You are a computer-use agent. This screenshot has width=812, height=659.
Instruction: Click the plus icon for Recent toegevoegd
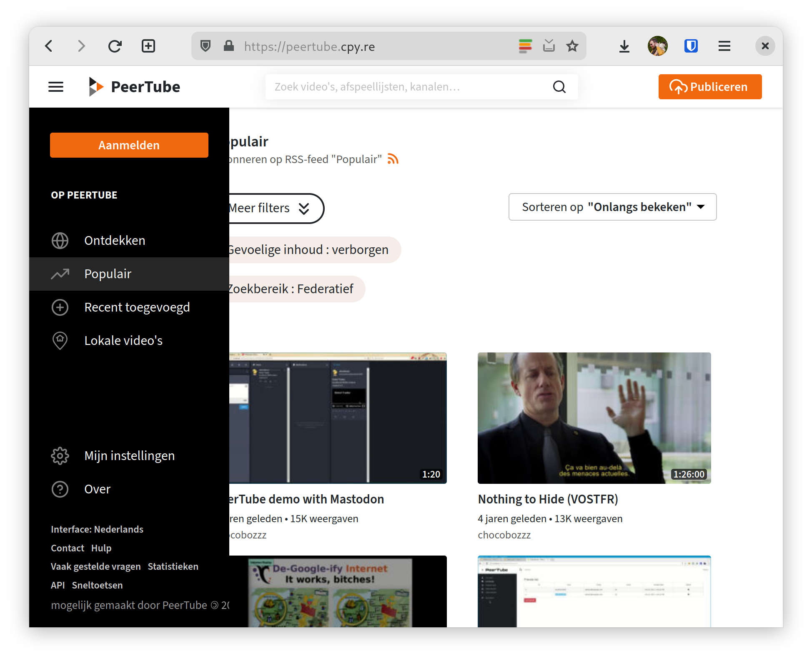tap(60, 307)
